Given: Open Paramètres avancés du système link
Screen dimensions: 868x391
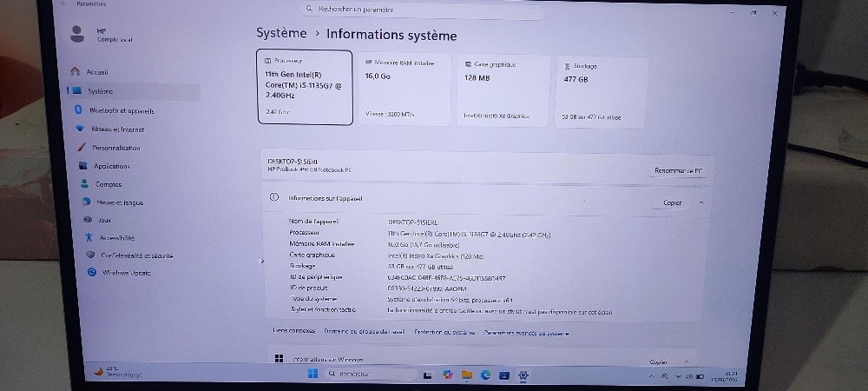Looking at the screenshot, I should point(527,334).
